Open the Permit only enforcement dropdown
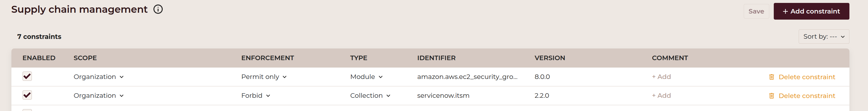The height and width of the screenshot is (111, 868). pyautogui.click(x=264, y=77)
